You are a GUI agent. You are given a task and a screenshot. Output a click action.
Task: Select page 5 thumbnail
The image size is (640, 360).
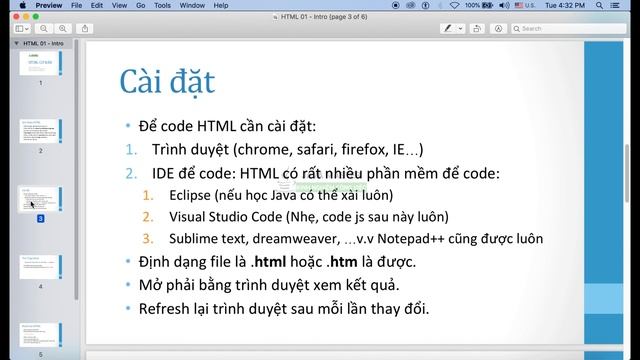(x=40, y=335)
